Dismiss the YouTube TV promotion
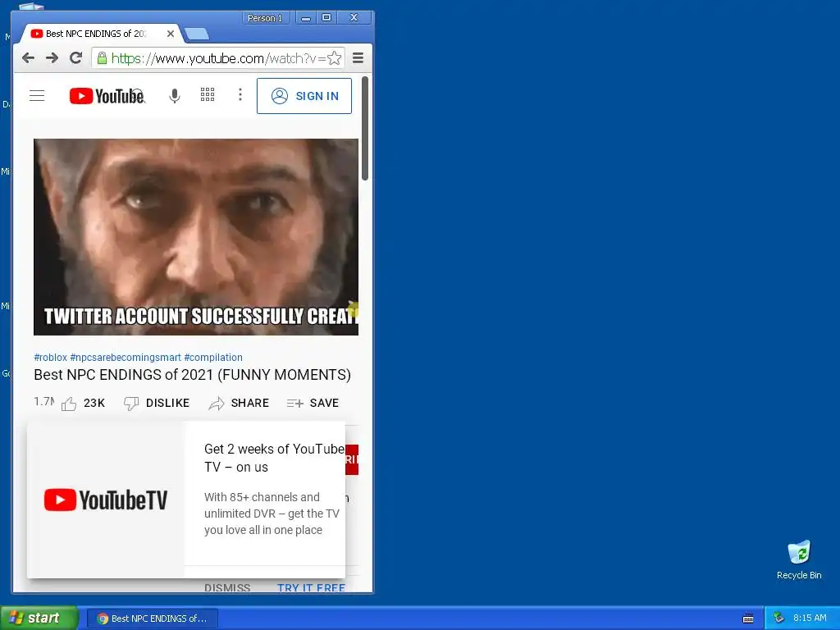Viewport: 840px width, 630px height. pos(227,587)
